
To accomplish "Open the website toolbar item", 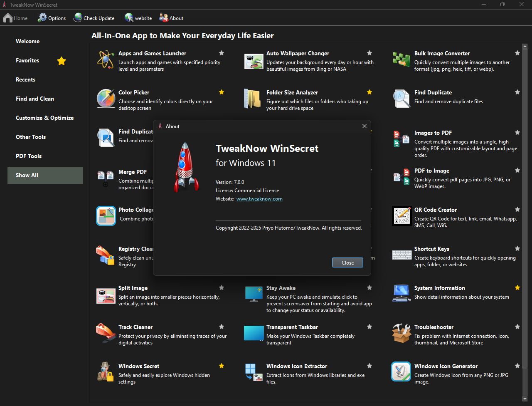I will tap(138, 18).
